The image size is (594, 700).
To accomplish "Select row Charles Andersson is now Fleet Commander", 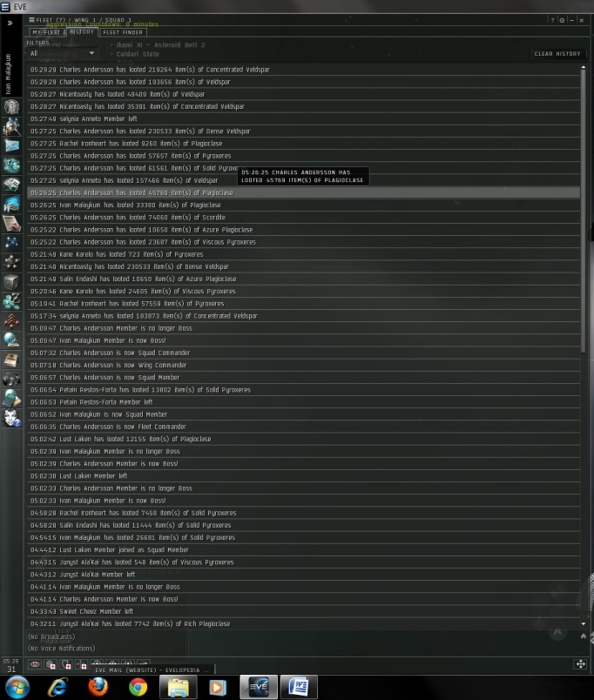I will click(x=303, y=427).
